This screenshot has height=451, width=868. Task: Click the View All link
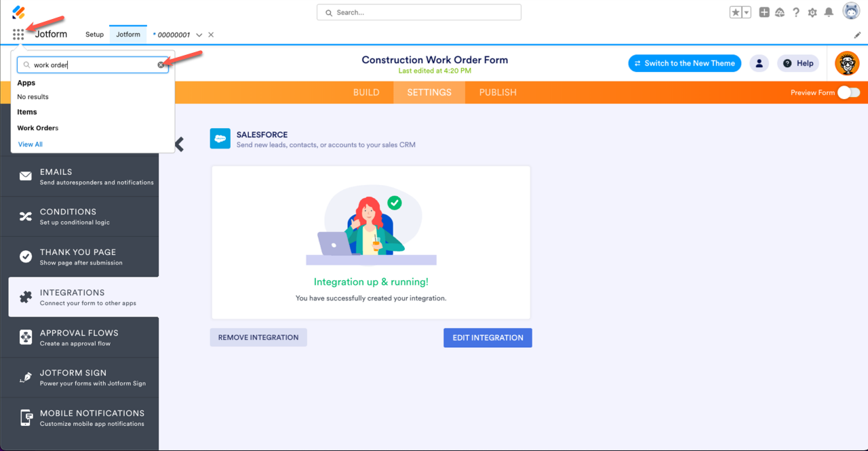31,144
